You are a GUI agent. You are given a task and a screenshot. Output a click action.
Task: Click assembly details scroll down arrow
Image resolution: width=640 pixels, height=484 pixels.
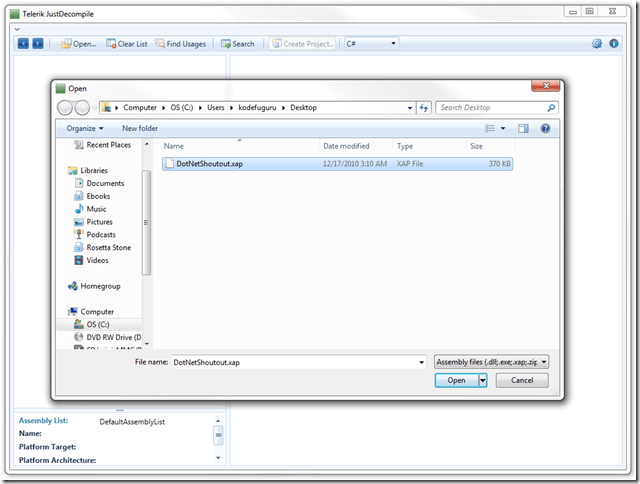click(218, 458)
